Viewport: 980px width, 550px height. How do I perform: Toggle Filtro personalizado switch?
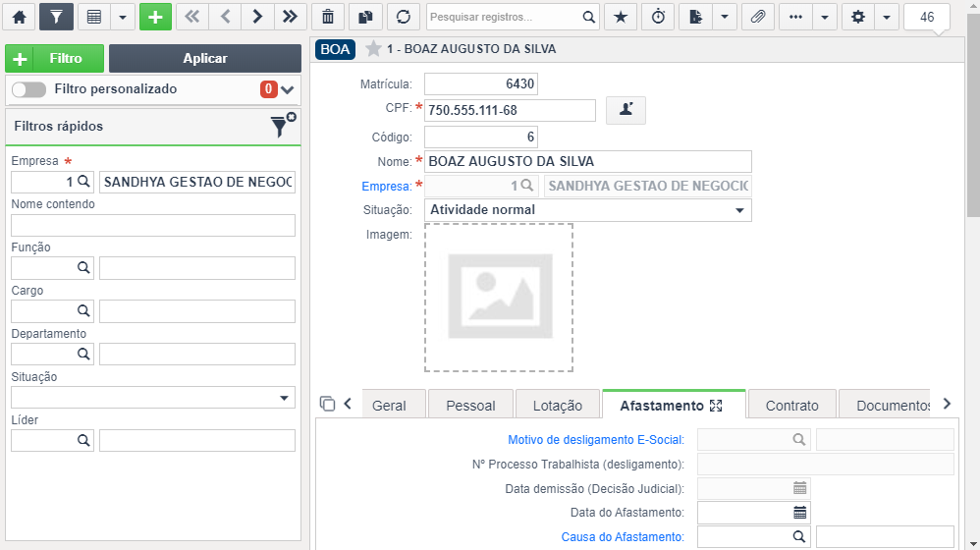tap(28, 89)
